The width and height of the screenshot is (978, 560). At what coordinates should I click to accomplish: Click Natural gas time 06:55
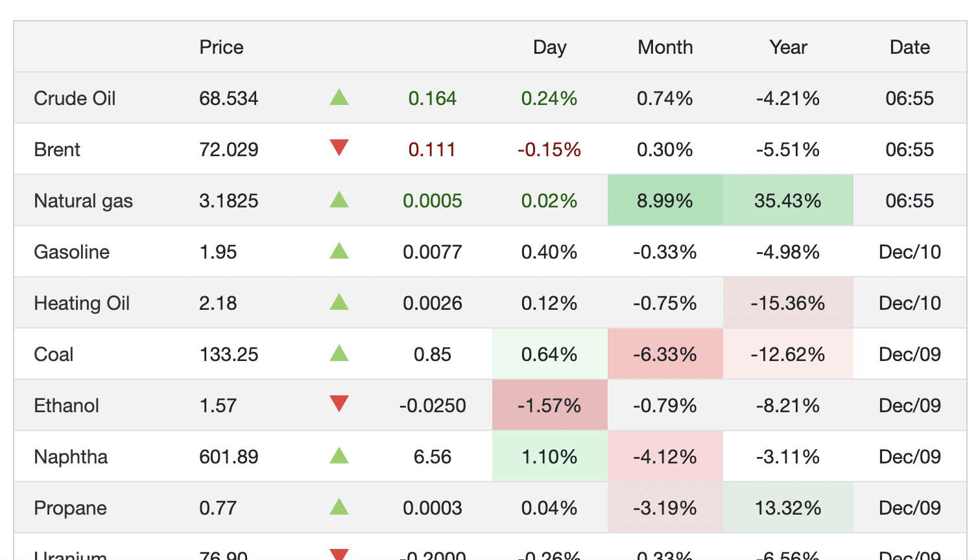910,201
